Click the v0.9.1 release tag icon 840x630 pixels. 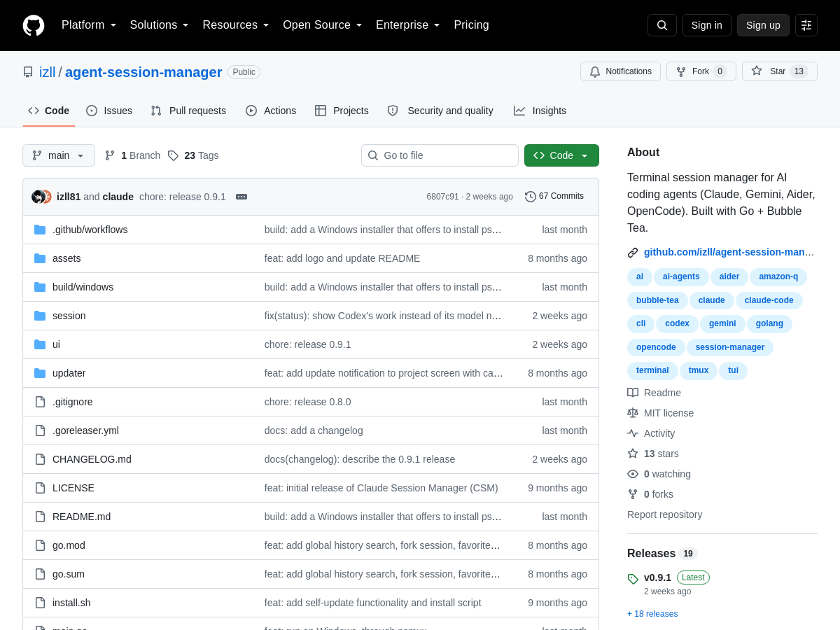click(633, 579)
